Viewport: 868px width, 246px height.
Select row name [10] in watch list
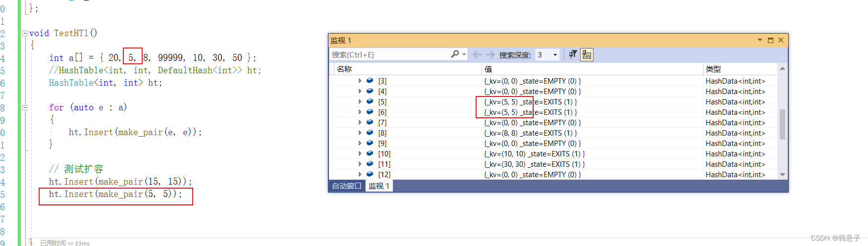(384, 154)
